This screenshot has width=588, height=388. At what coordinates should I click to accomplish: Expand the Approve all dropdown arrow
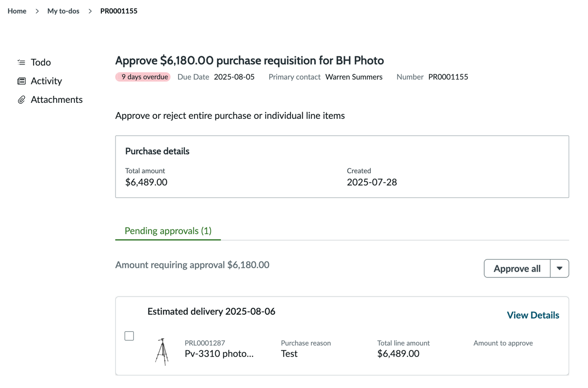pos(559,268)
